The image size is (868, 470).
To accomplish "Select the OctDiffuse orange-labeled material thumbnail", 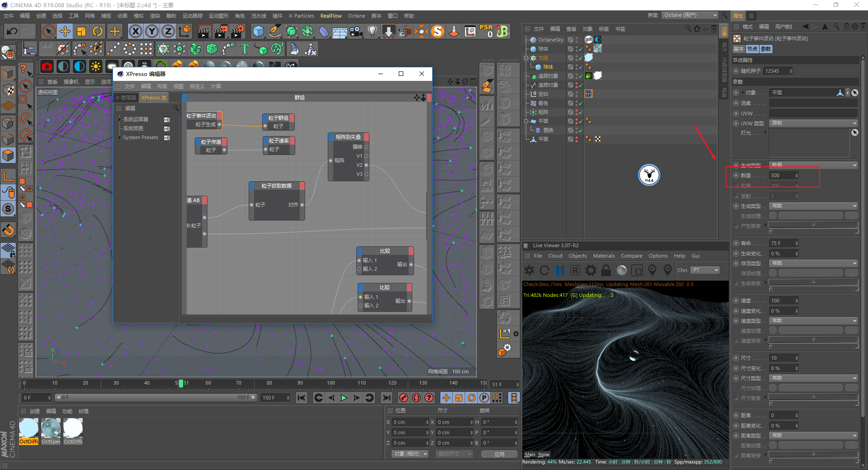I will coord(29,431).
